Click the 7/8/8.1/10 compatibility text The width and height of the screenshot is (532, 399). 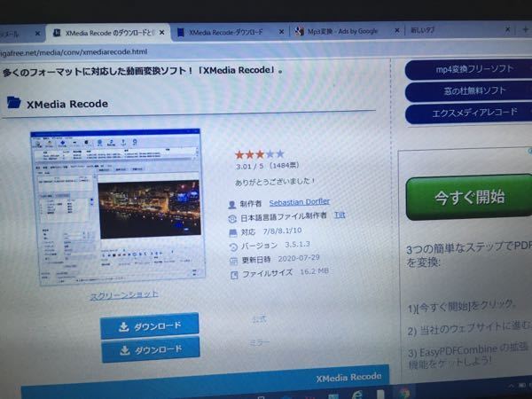click(282, 231)
